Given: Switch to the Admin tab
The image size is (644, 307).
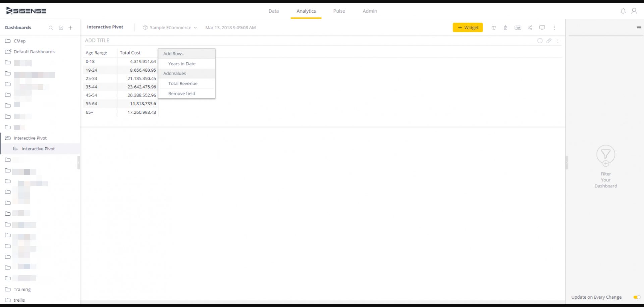Looking at the screenshot, I should [369, 11].
